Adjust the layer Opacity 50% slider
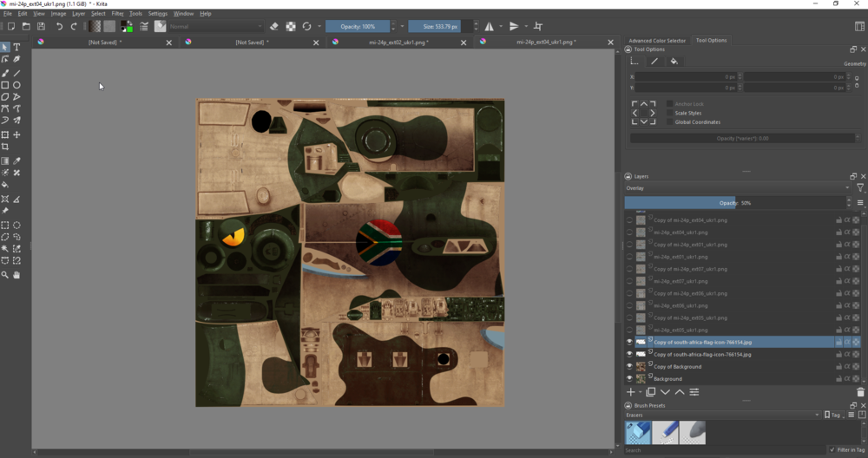The width and height of the screenshot is (868, 458). click(734, 203)
